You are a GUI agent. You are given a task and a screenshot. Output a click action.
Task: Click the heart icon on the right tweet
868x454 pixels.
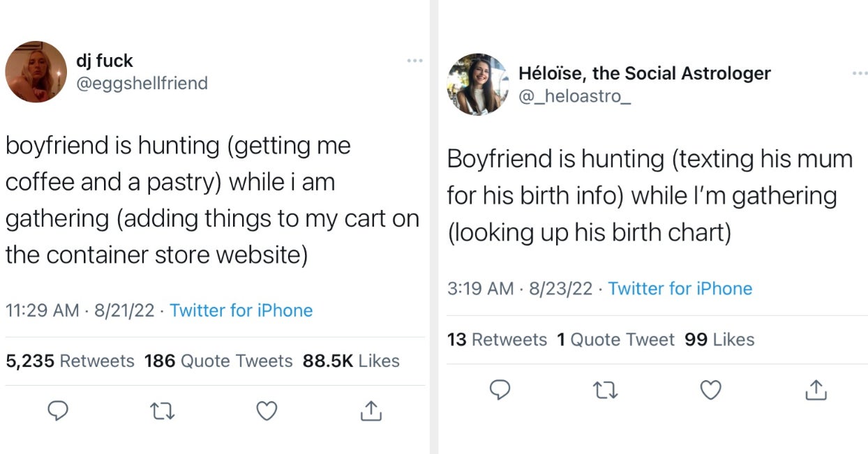pos(710,390)
